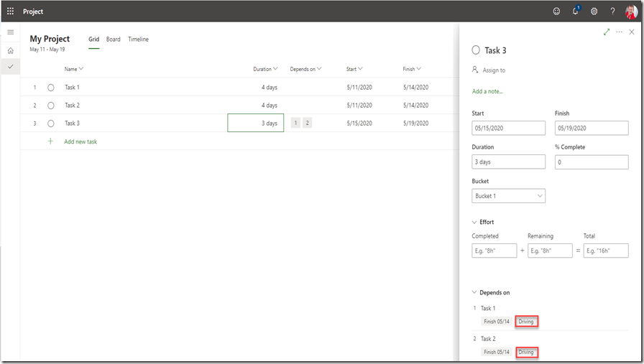Open the notifications bell
Image resolution: width=644 pixels, height=364 pixels.
pos(575,11)
